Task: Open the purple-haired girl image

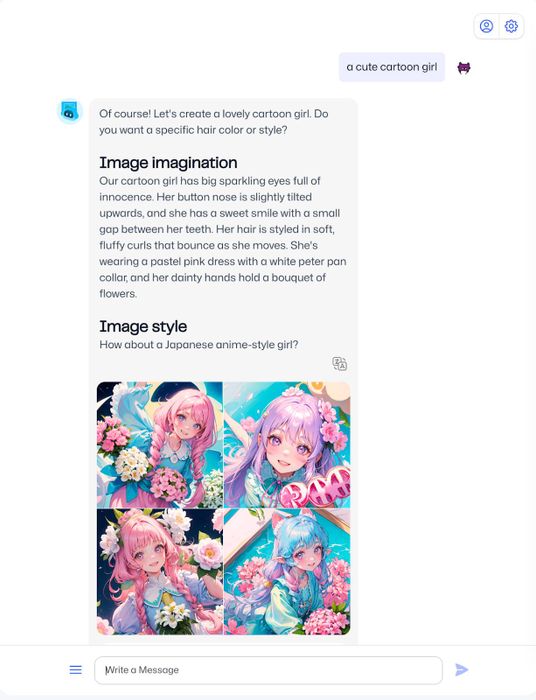Action: pos(287,445)
